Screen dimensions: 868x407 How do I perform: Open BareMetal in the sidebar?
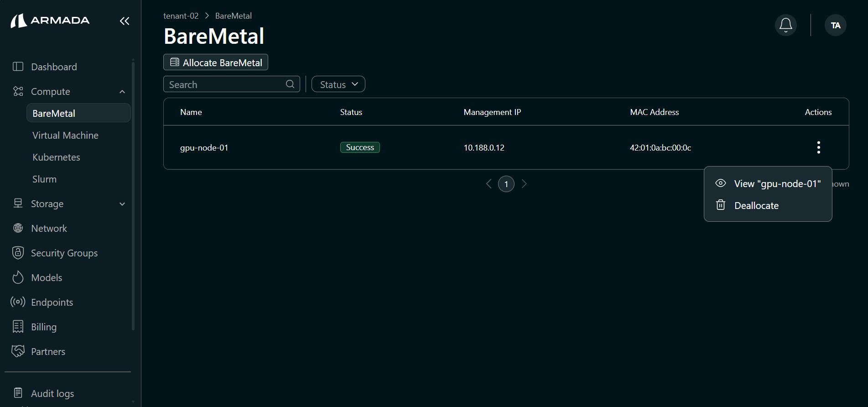pyautogui.click(x=78, y=113)
